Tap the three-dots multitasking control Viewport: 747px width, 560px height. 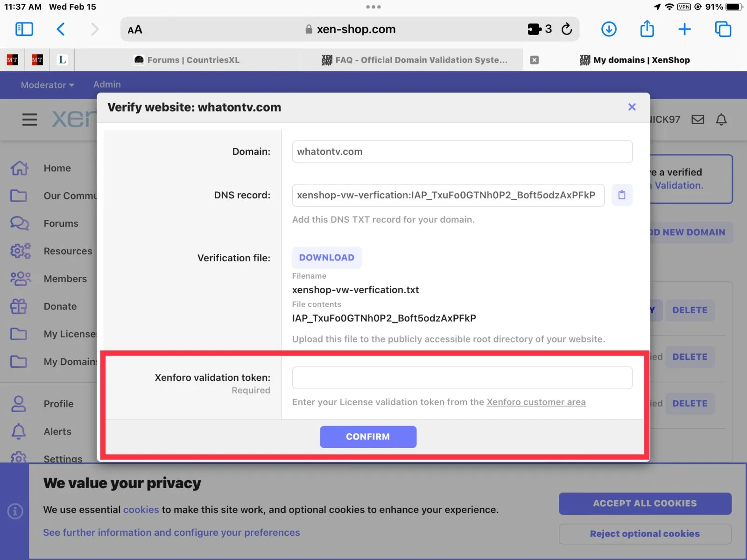pyautogui.click(x=373, y=7)
